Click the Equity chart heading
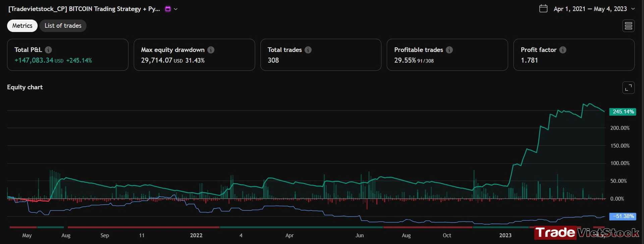This screenshot has height=244, width=644. [25, 87]
